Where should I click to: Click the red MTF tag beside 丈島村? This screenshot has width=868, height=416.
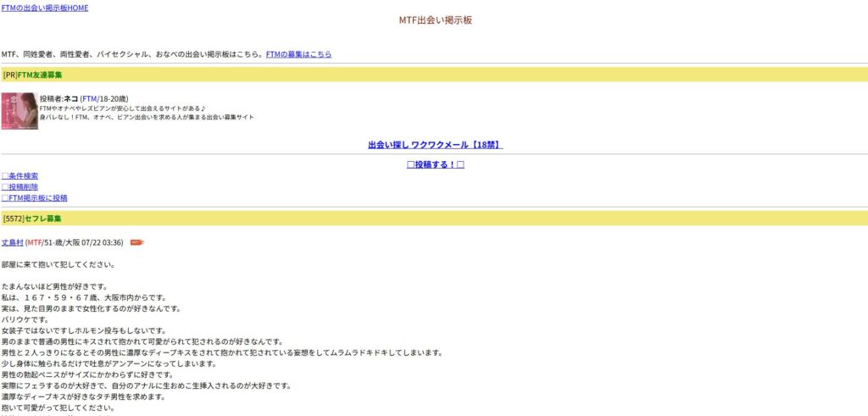tap(35, 242)
